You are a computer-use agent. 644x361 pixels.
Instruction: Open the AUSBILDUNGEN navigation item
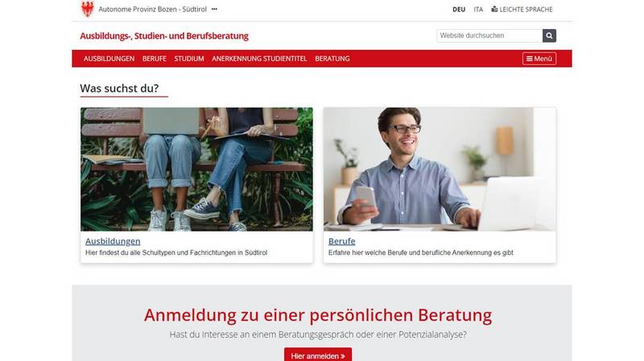[x=109, y=59]
